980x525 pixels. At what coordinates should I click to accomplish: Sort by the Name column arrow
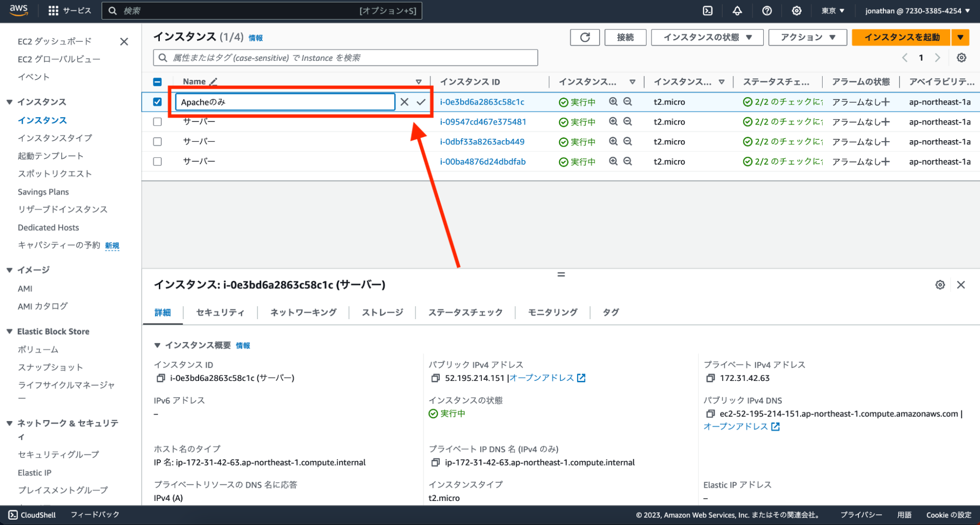(x=419, y=82)
